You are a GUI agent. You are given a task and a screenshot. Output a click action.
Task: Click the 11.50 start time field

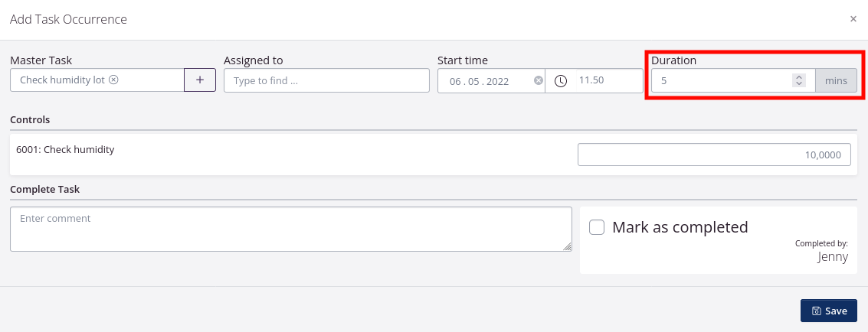pyautogui.click(x=605, y=80)
